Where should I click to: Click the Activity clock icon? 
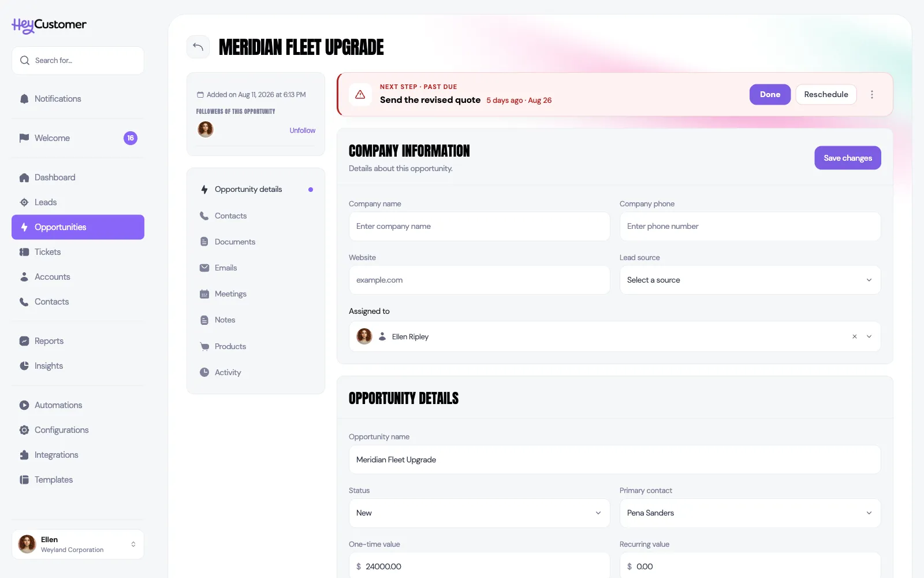(204, 372)
